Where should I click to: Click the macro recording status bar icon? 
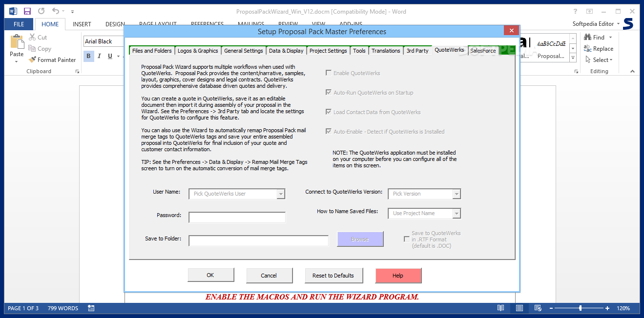[x=91, y=308]
